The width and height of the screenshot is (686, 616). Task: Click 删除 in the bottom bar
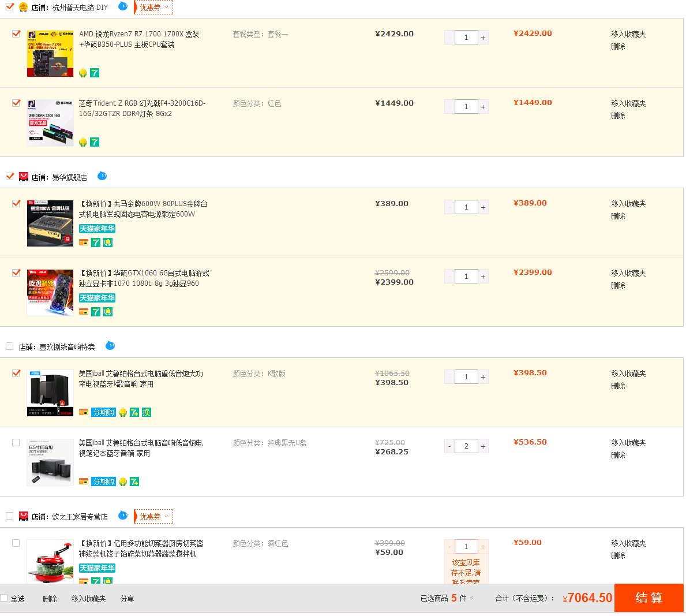(50, 599)
